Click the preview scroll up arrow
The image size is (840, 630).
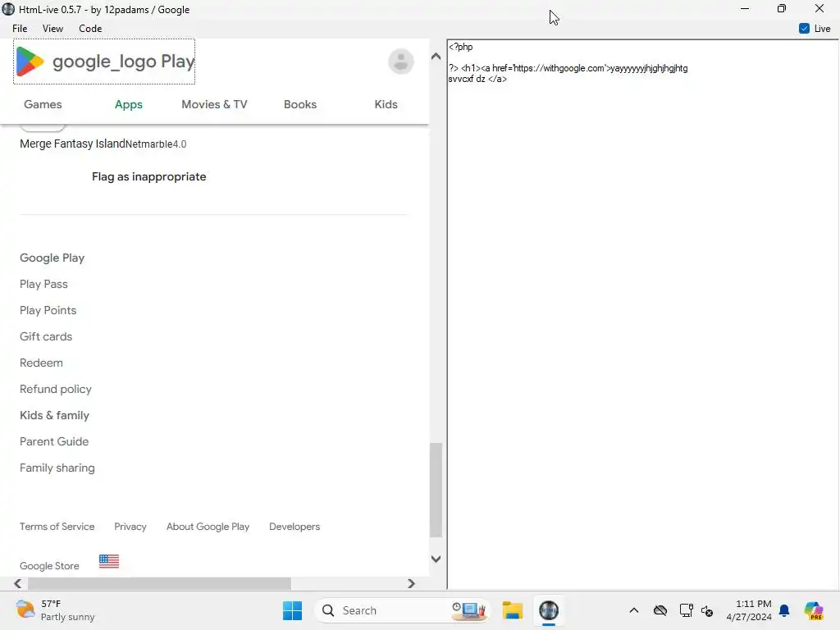(x=436, y=56)
